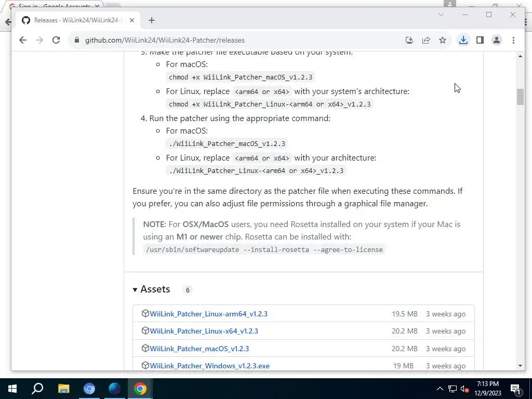Viewport: 532px width, 399px height.
Task: Open the tab search chevron dropdown
Action: tap(441, 15)
